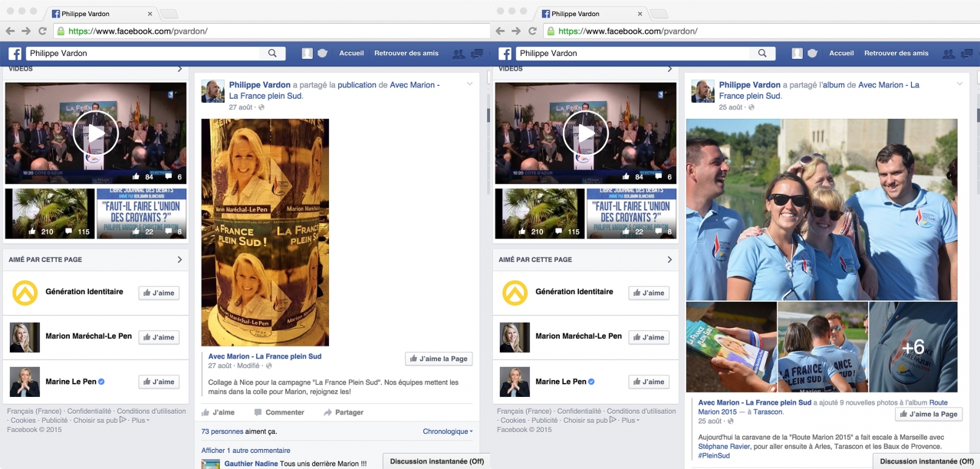The image size is (980, 469).
Task: Close the Philippe Vardon tab in left window
Action: coord(150,14)
